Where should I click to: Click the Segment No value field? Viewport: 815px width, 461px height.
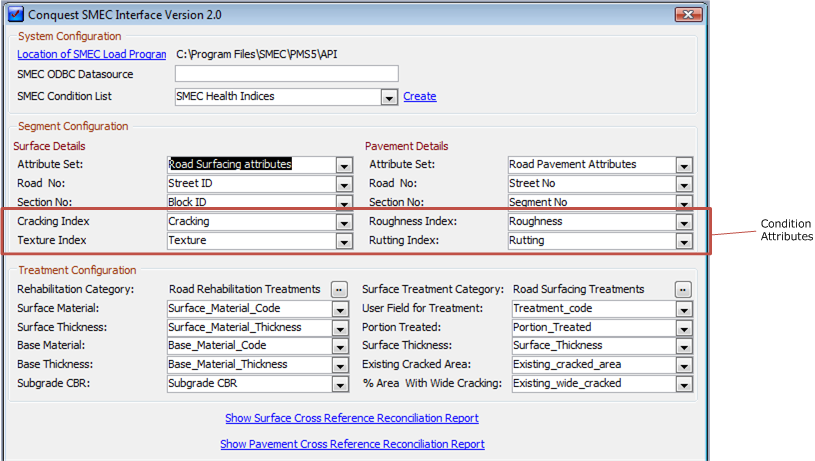[x=592, y=202]
